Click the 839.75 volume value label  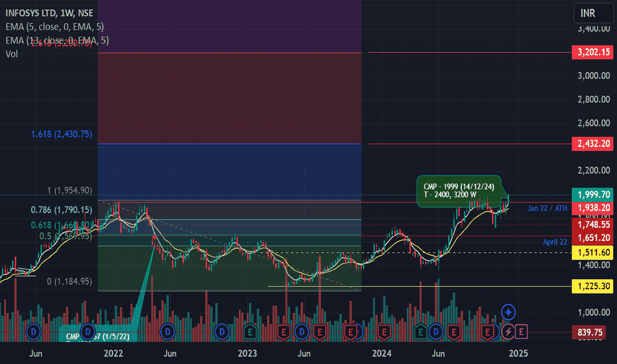[590, 332]
